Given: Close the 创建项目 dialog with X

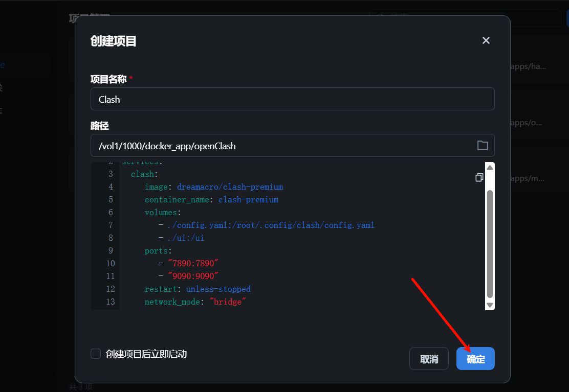Looking at the screenshot, I should [x=486, y=40].
